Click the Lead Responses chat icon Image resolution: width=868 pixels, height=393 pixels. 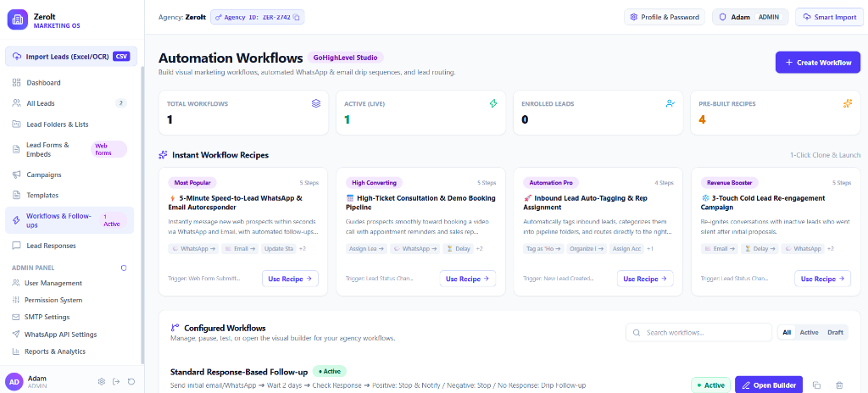pyautogui.click(x=17, y=246)
